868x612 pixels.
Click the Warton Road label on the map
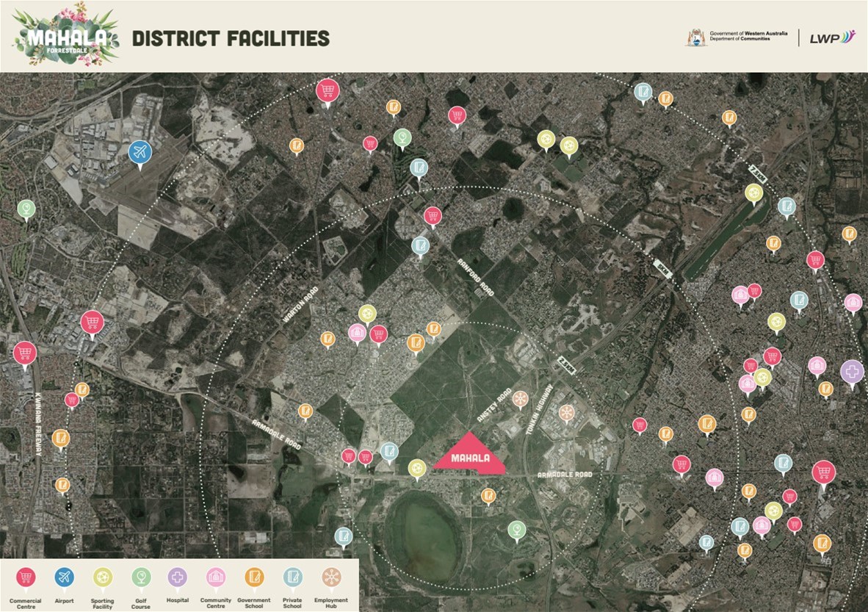300,308
